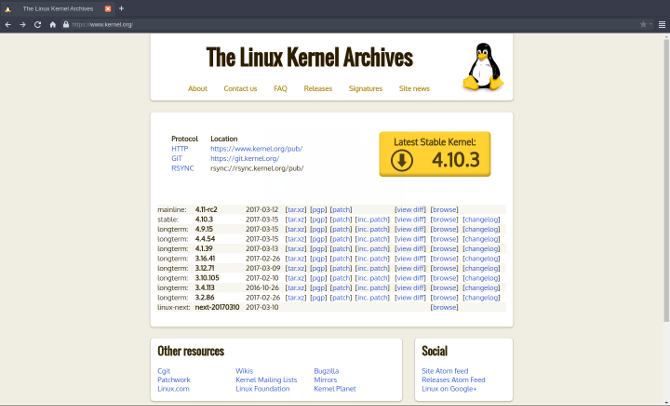Reload the page with the refresh icon
Image resolution: width=670 pixels, height=406 pixels.
coord(38,24)
